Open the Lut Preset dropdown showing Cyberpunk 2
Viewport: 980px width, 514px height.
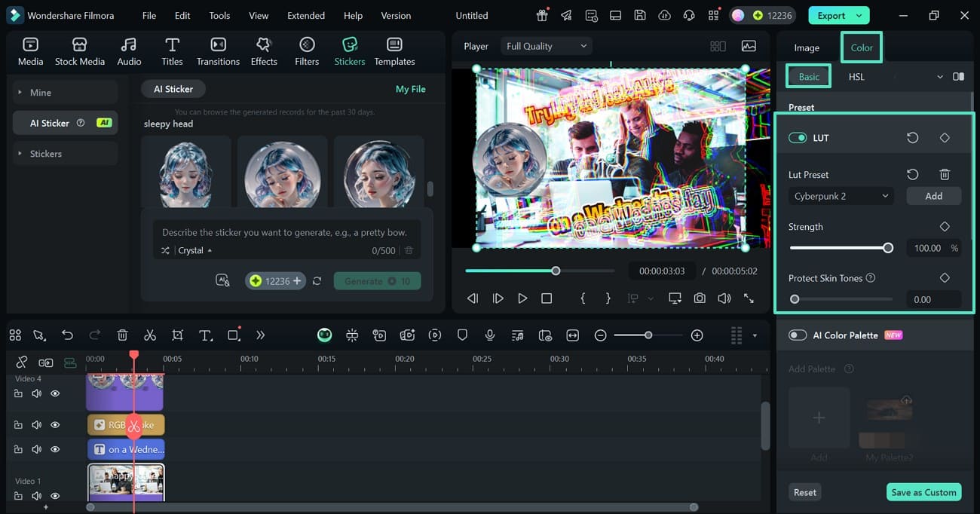(840, 195)
